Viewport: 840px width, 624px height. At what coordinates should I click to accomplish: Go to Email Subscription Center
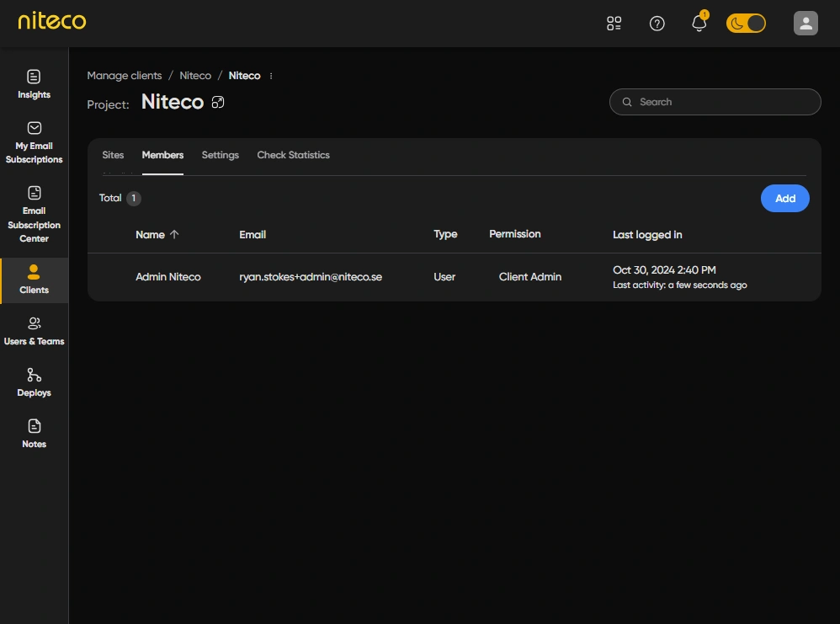(34, 214)
